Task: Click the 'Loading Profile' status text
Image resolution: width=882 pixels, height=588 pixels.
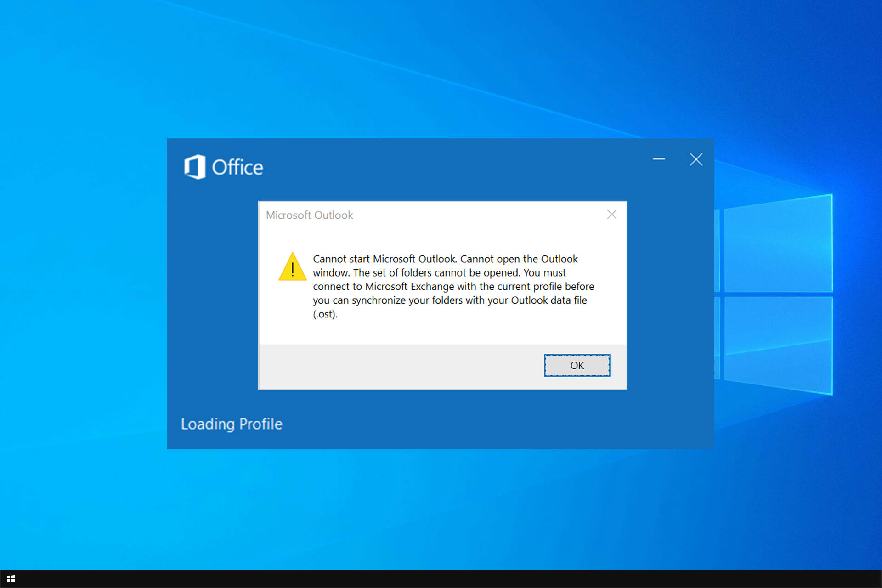Action: (232, 424)
